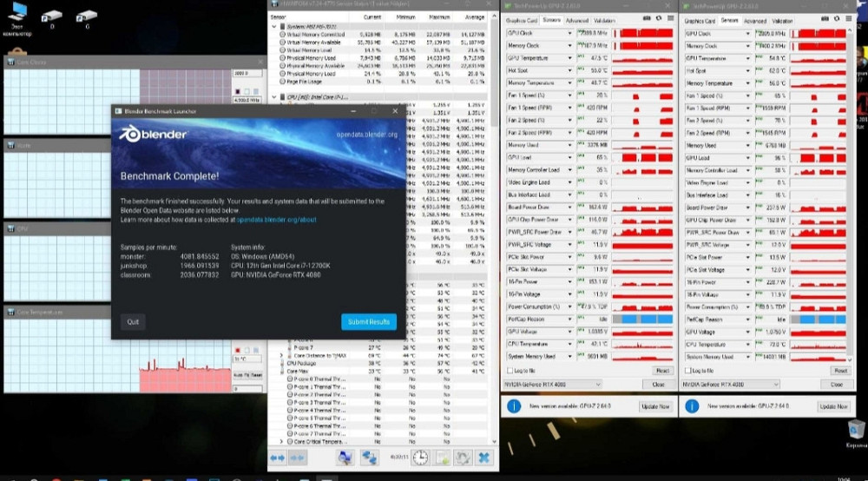Viewport: 868px width, 481px height.
Task: Expand the Core Distance to TjMAX tree row
Action: point(280,356)
